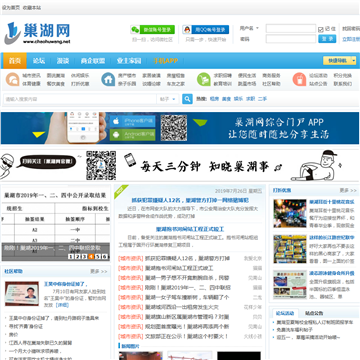
Task: Click the QQ penguin login icon
Action: [x=187, y=30]
